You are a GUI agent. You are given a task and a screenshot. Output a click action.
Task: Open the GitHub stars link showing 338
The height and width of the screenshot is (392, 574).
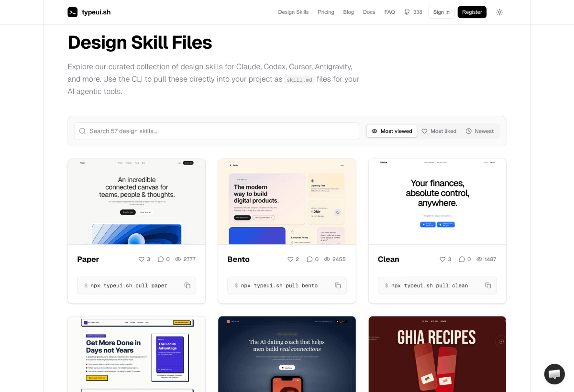413,12
